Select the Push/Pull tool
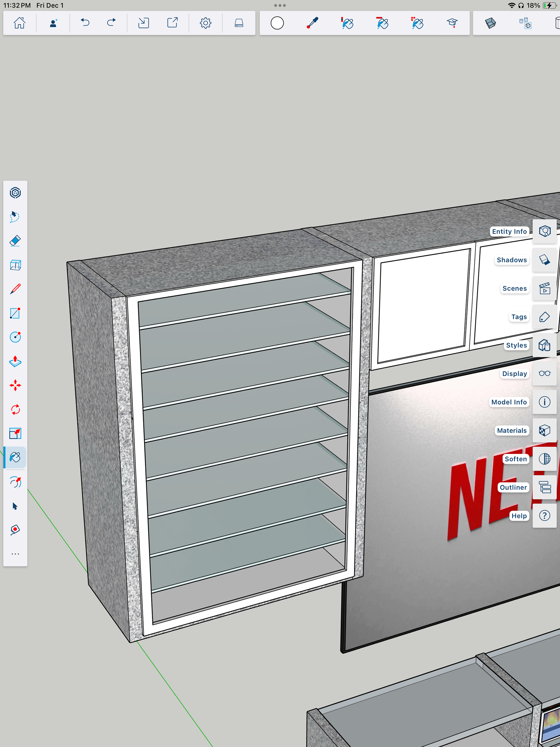The height and width of the screenshot is (747, 560). [15, 361]
